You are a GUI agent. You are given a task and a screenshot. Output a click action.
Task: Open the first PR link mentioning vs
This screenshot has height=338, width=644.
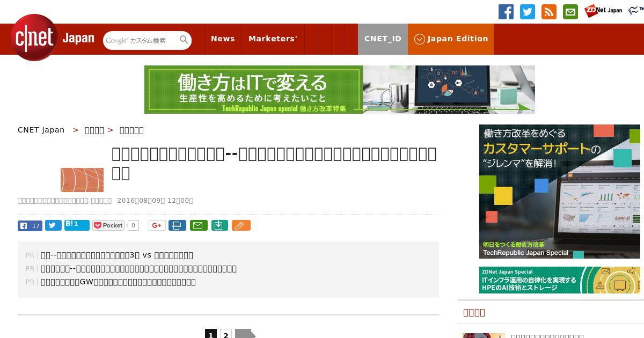[x=117, y=255]
